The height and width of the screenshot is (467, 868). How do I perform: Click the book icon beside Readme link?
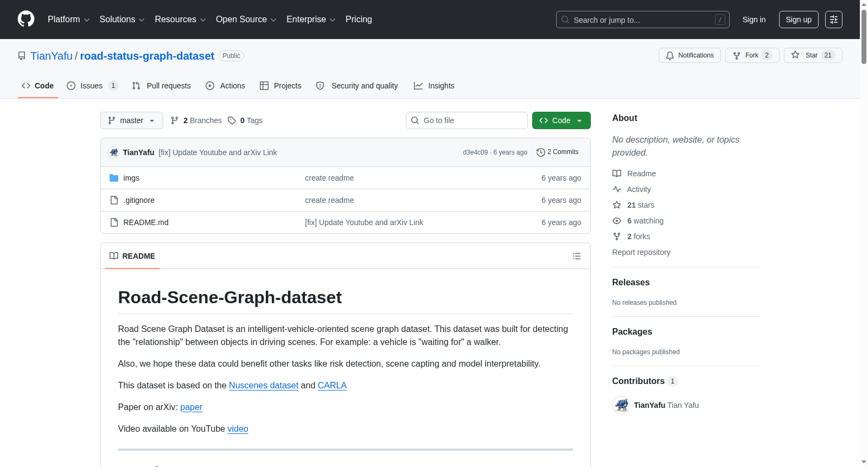tap(617, 174)
